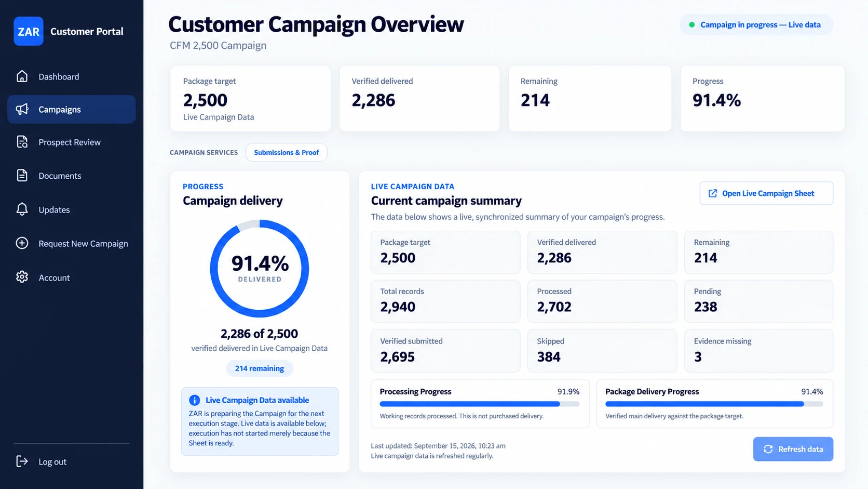Open Prospect Review document-search icon

[22, 142]
